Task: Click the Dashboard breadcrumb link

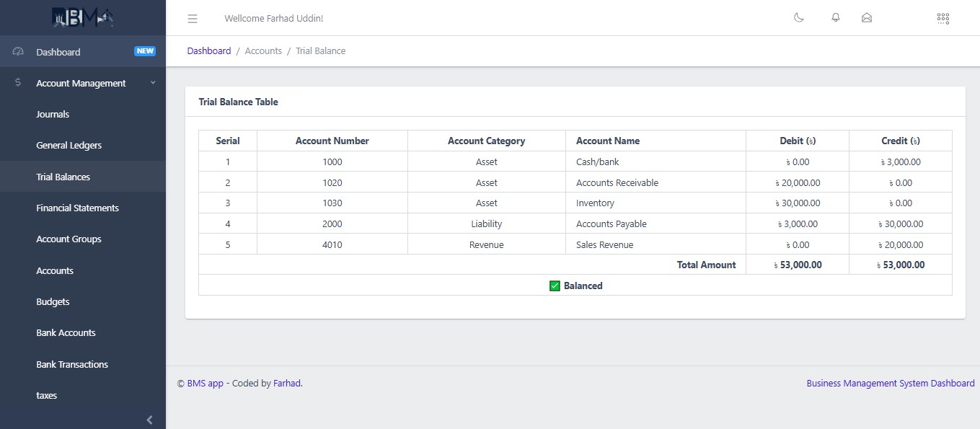Action: pyautogui.click(x=209, y=51)
